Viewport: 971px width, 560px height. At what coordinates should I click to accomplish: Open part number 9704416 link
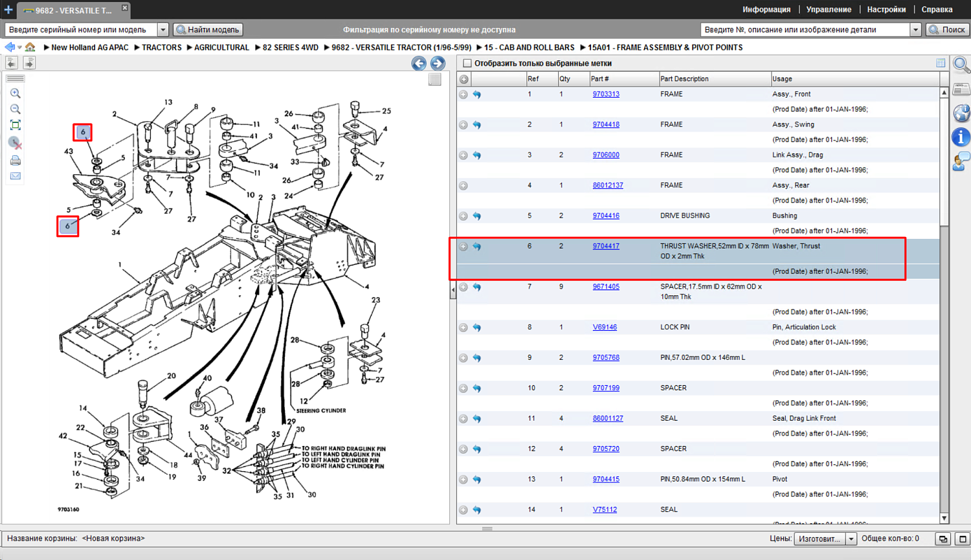(606, 216)
